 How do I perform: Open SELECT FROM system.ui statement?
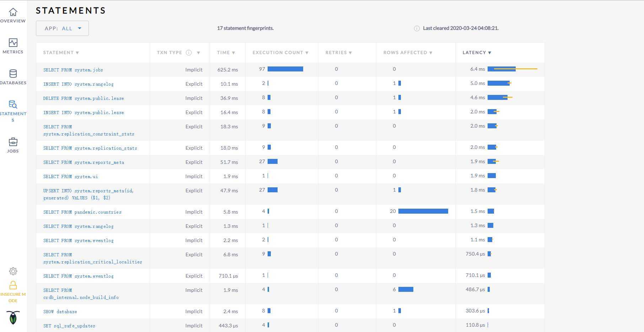point(71,177)
